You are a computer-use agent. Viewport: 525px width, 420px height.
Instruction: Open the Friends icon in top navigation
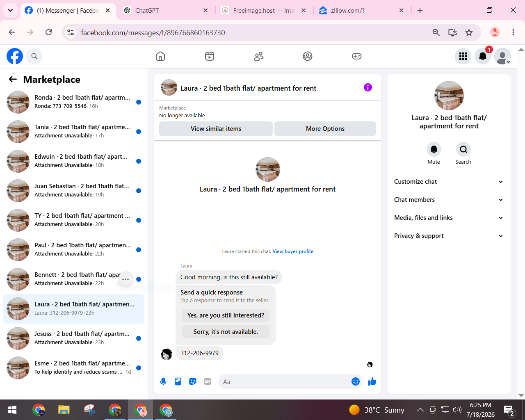pyautogui.click(x=259, y=56)
